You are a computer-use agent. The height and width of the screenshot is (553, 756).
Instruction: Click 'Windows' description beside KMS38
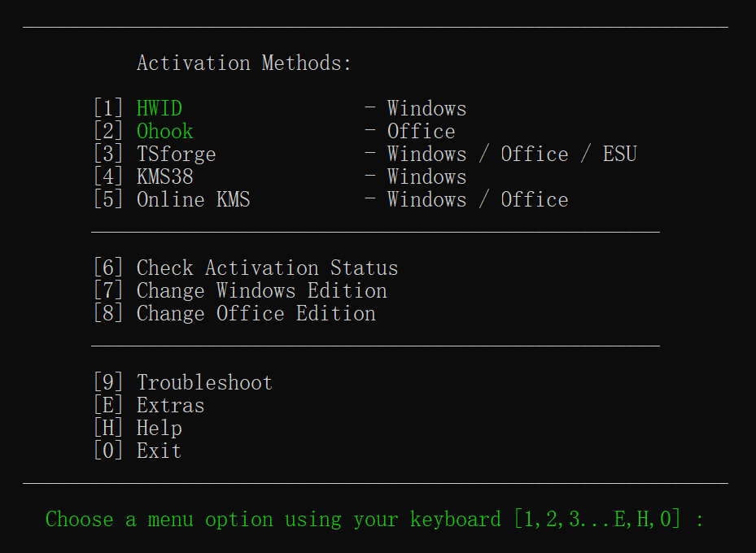coord(426,176)
